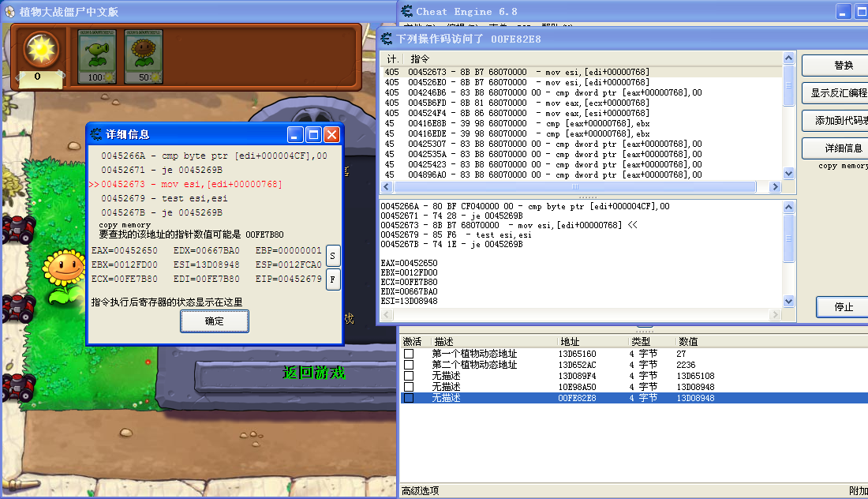Viewport: 868px width, 499px height.
Task: Click the opcode list scroll down arrow
Action: (789, 174)
